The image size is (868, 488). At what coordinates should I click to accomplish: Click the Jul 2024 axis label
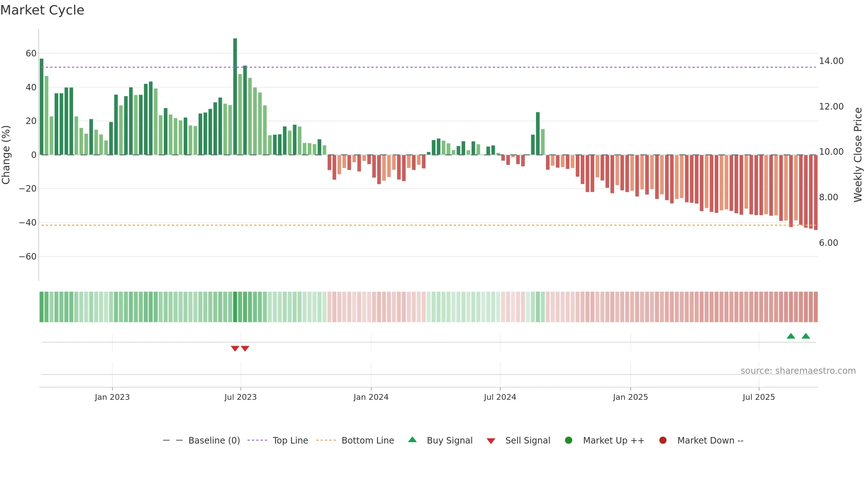(x=500, y=397)
